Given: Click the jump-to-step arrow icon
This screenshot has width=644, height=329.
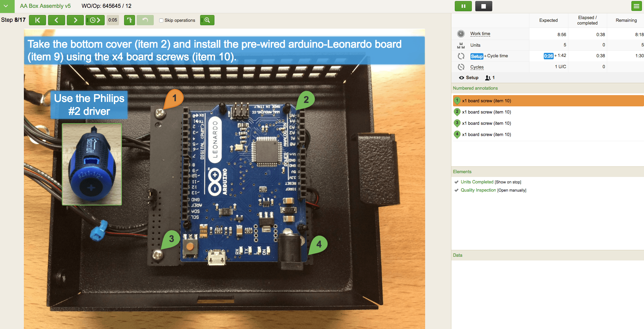Looking at the screenshot, I should [130, 20].
